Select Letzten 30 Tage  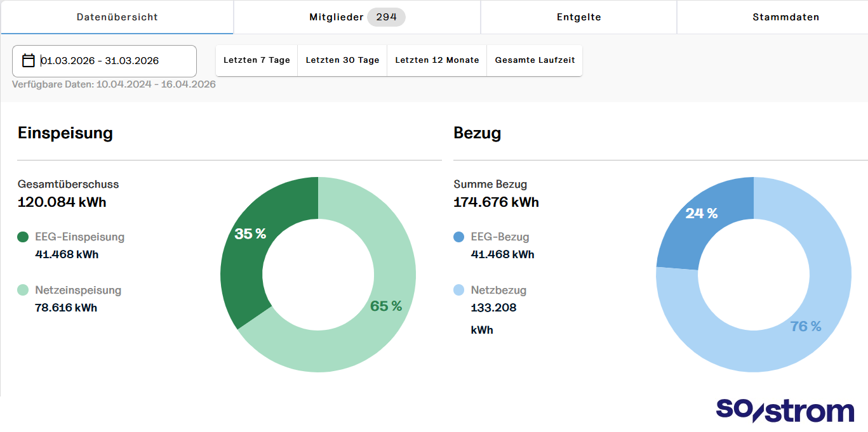pyautogui.click(x=342, y=60)
